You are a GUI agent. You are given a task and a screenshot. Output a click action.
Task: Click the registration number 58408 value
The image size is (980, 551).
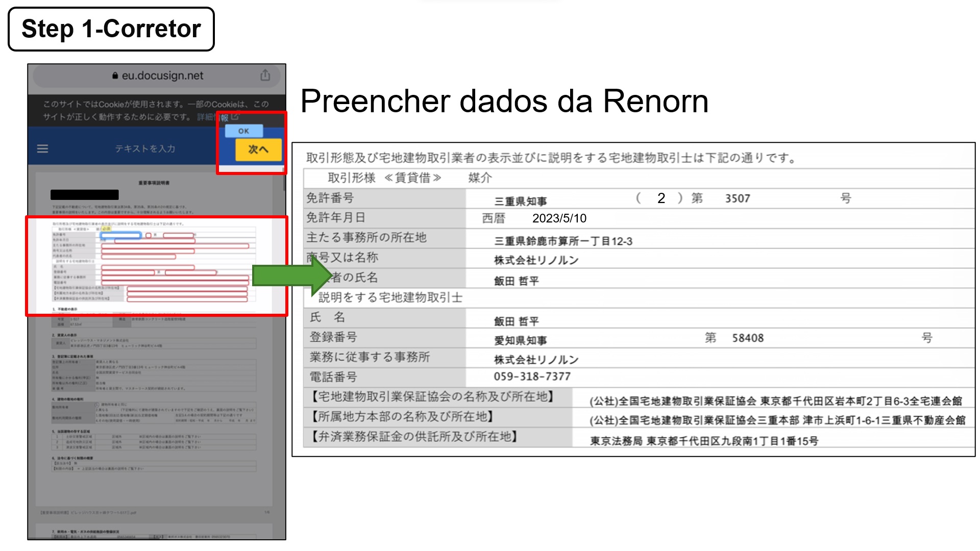[x=748, y=338]
